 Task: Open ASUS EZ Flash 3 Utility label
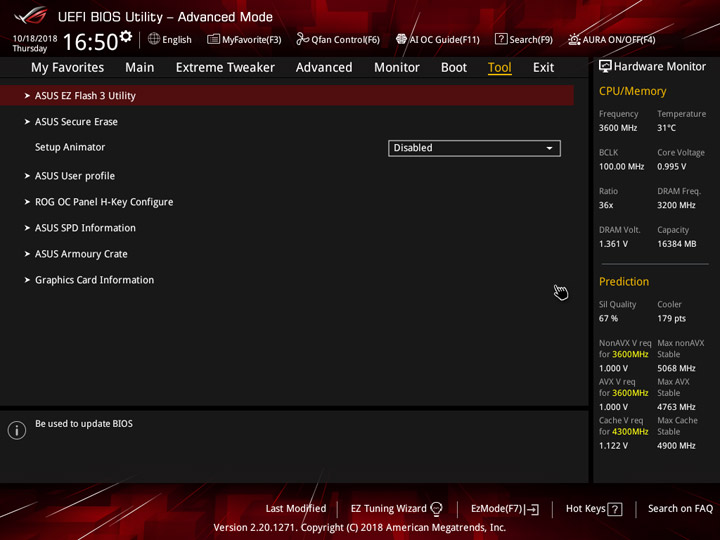(85, 96)
